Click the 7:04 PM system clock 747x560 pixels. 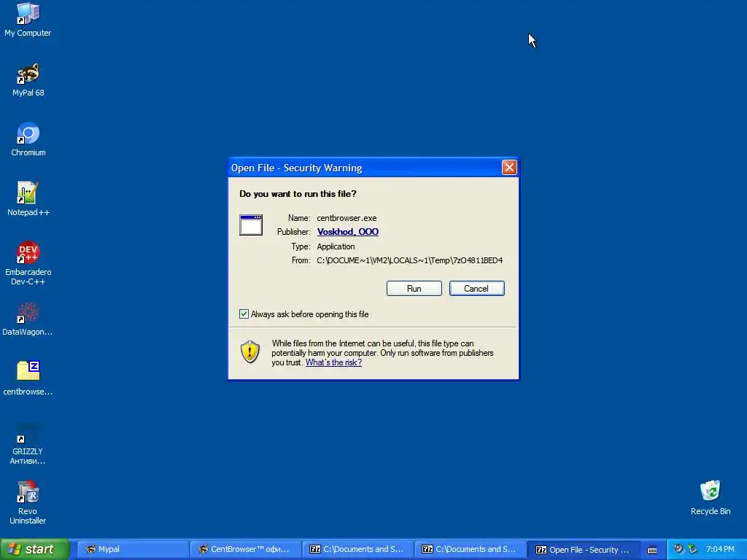pos(720,549)
